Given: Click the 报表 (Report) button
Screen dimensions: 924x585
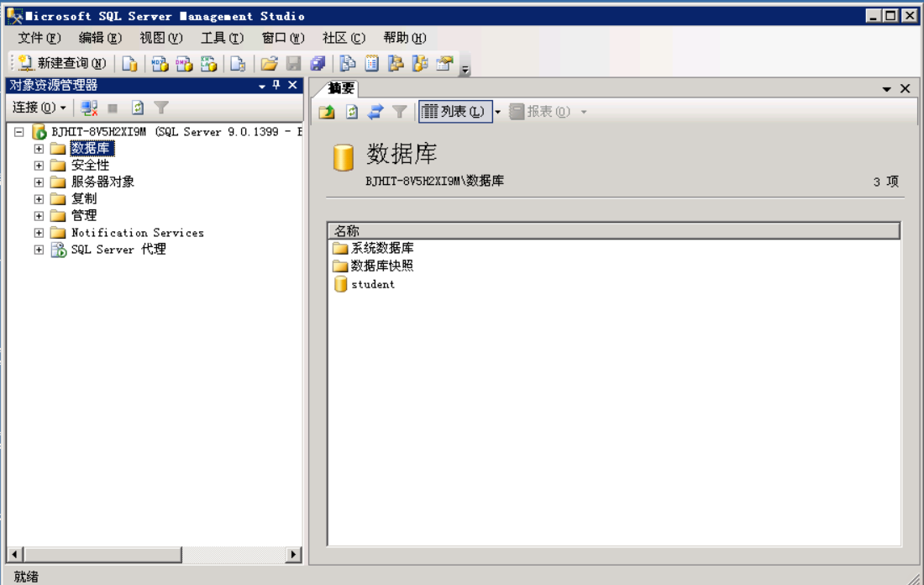Looking at the screenshot, I should (x=540, y=112).
